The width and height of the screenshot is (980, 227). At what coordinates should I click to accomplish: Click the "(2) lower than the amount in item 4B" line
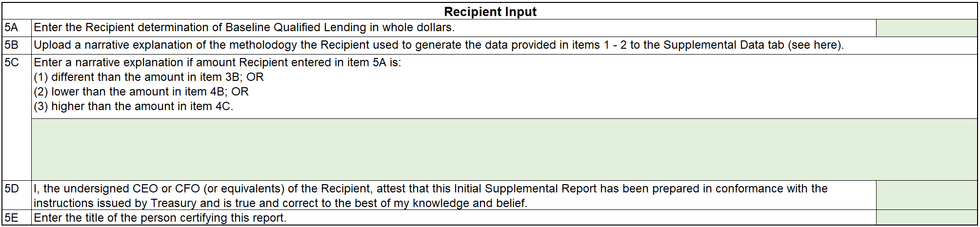pyautogui.click(x=141, y=92)
